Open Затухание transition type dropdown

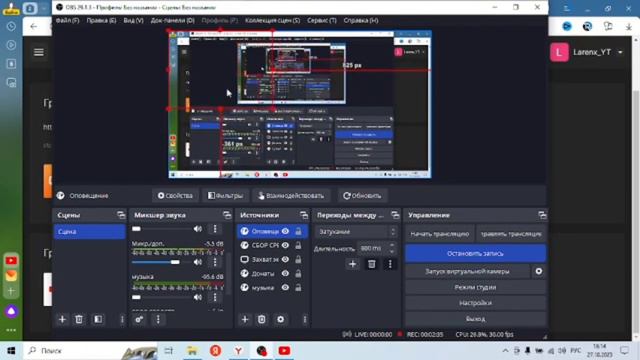[x=356, y=231]
